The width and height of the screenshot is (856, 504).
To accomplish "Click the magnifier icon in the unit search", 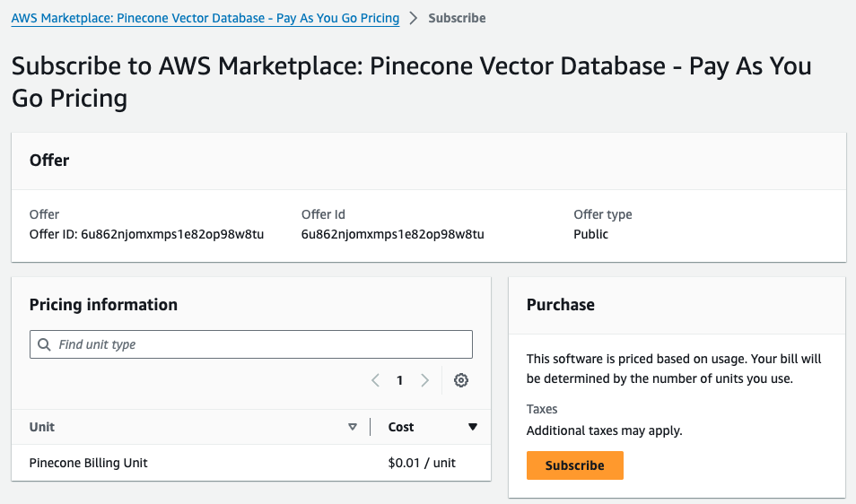I will 44,344.
